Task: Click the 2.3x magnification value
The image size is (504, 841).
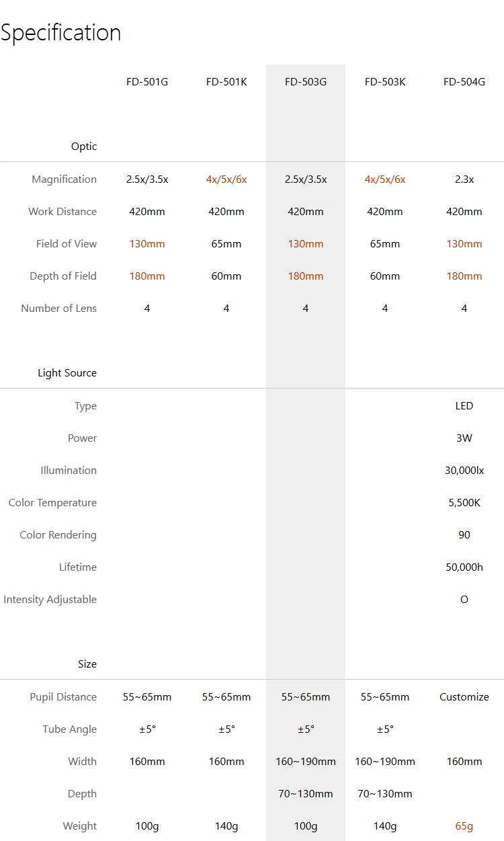Action: pos(464,179)
